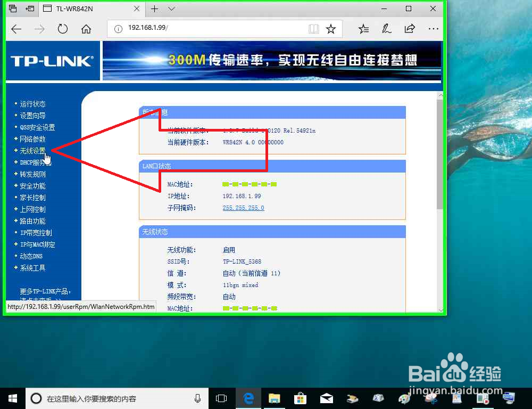
Task: Open 动态DNS in the sidebar
Action: click(31, 256)
